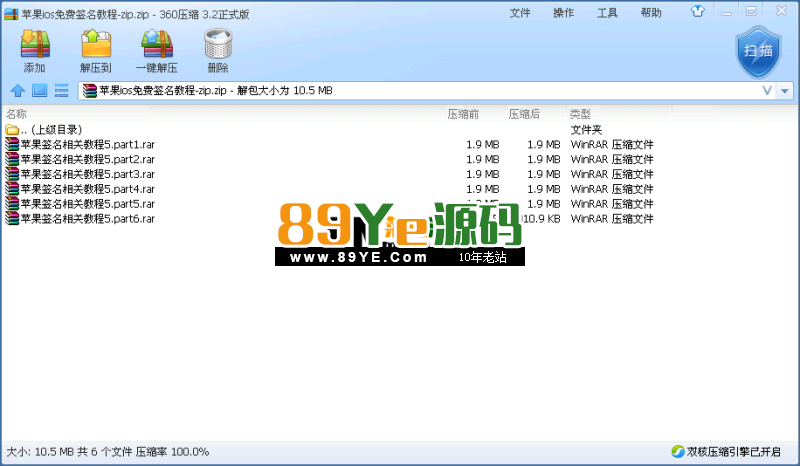
Task: Click the 添加 (Add) toolbar icon
Action: pos(35,44)
